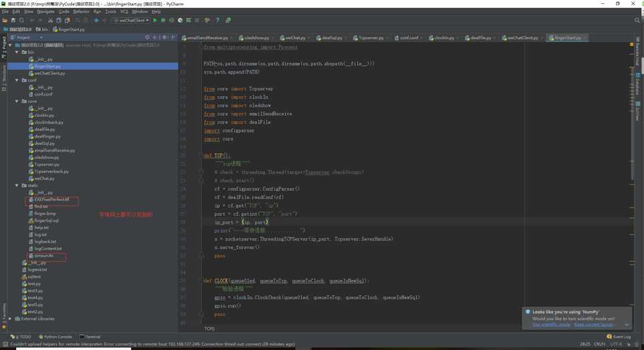Toggle tool window quick access icon
The width and height of the screenshot is (644, 350).
tap(5, 344)
